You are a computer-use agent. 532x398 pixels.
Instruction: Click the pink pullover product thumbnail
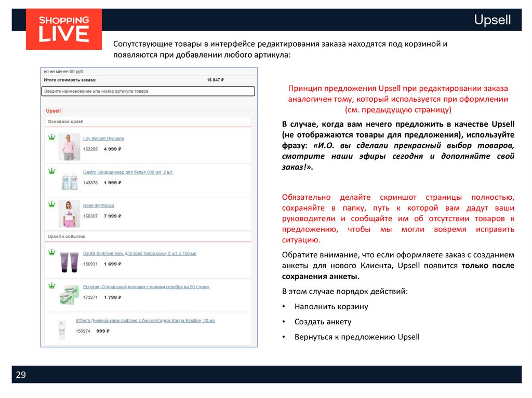coord(69,147)
